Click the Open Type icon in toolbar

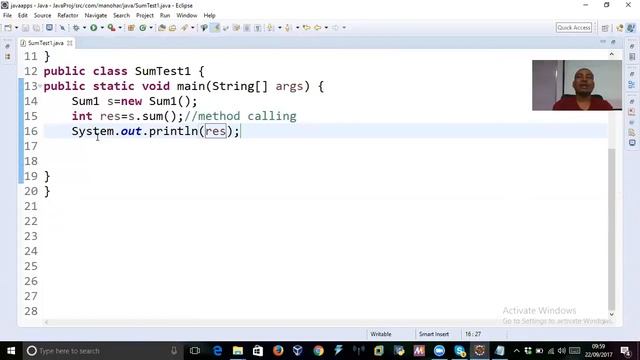pyautogui.click(x=162, y=28)
